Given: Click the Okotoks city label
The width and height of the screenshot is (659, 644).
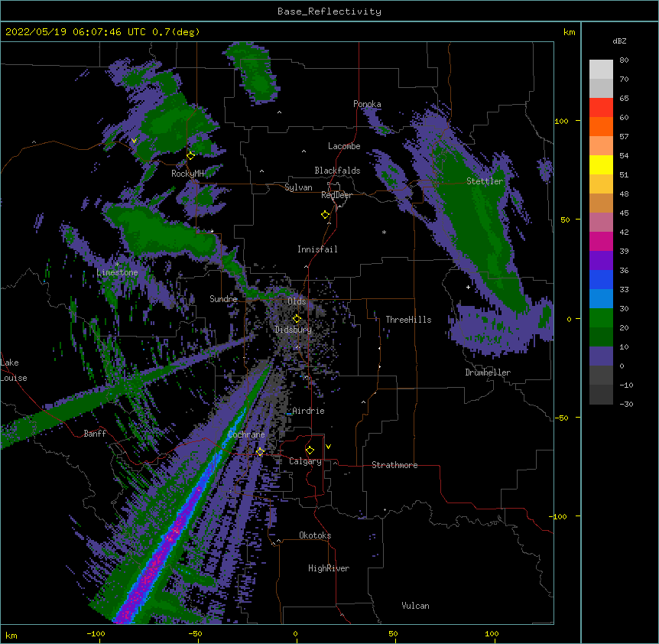Looking at the screenshot, I should (x=315, y=535).
